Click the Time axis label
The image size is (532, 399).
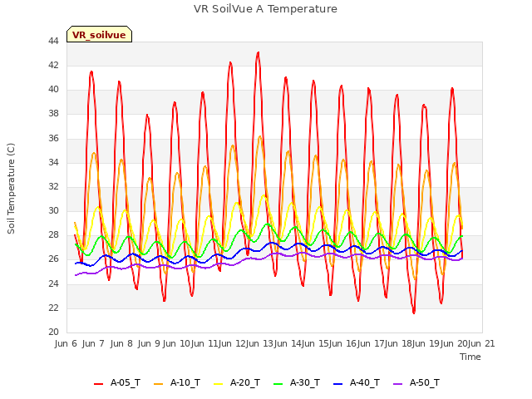pyautogui.click(x=470, y=357)
